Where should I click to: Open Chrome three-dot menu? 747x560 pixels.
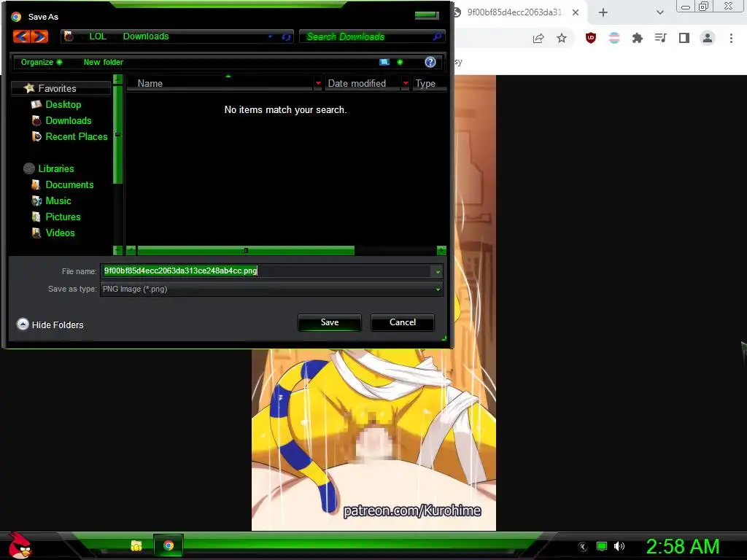tap(731, 38)
